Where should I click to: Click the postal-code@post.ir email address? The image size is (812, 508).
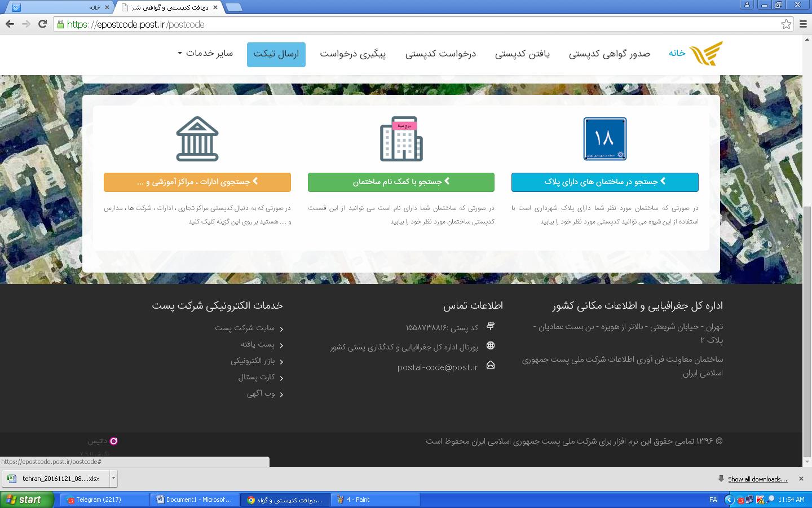click(x=438, y=367)
